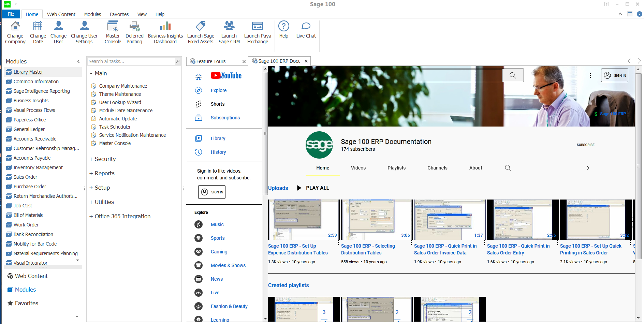Open Subscriptions in YouTube sidebar
644x324 pixels.
[x=225, y=118]
